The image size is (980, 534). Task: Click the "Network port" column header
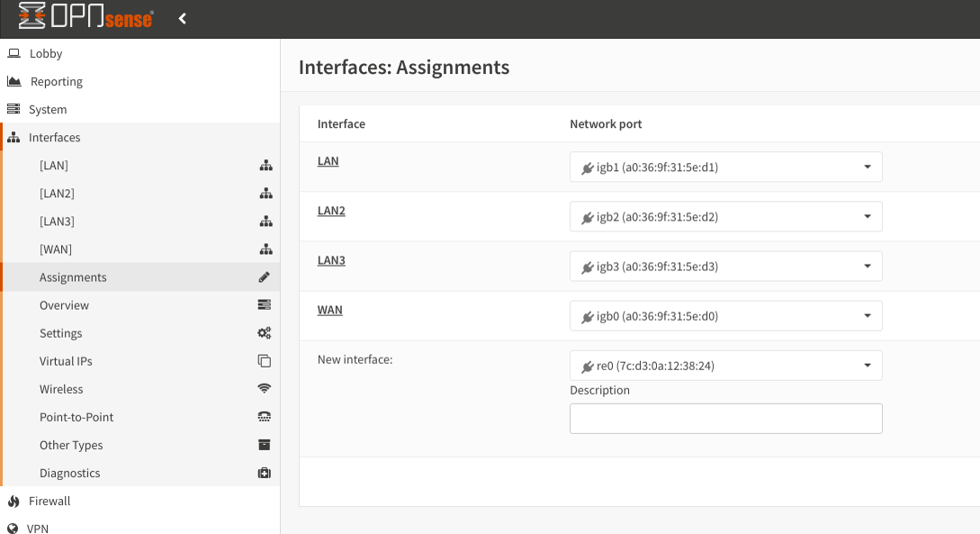point(606,123)
